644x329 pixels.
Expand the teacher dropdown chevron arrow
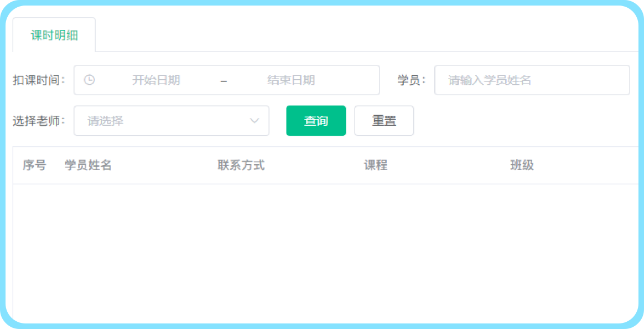255,121
